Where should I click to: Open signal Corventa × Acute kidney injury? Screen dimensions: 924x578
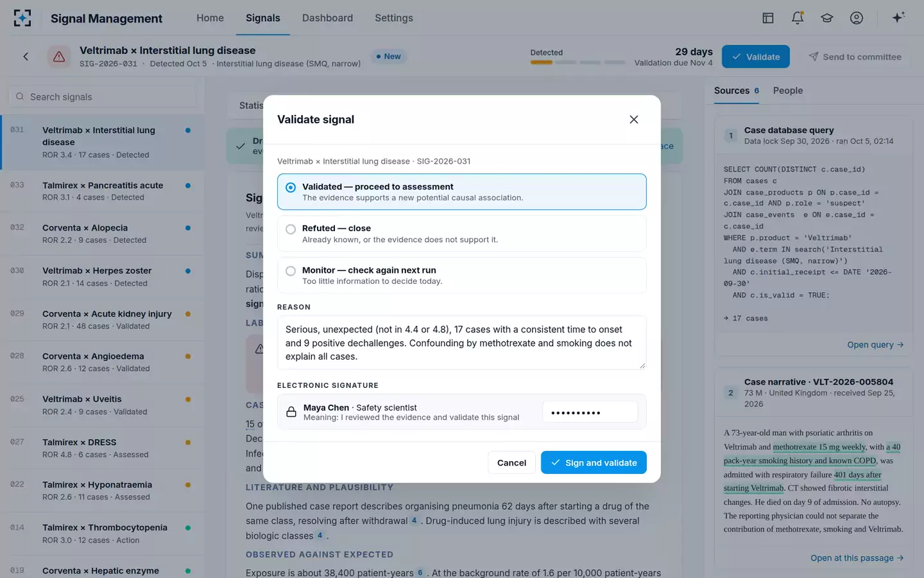103,319
